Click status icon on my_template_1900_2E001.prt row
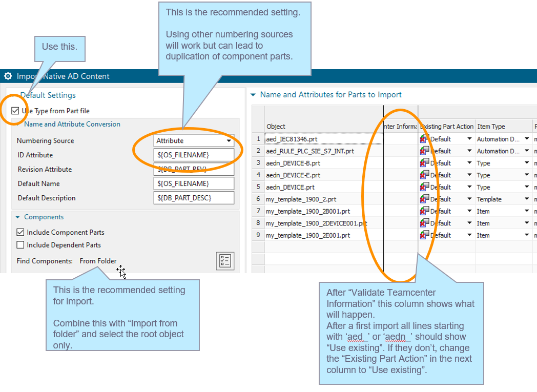Screen dimensions: 537x392 pyautogui.click(x=423, y=235)
